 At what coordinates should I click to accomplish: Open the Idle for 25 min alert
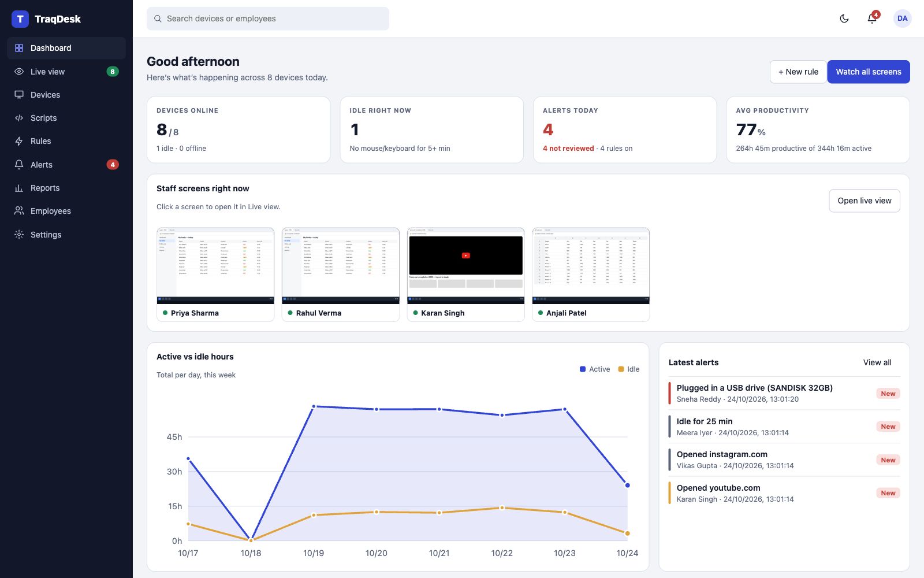point(784,427)
